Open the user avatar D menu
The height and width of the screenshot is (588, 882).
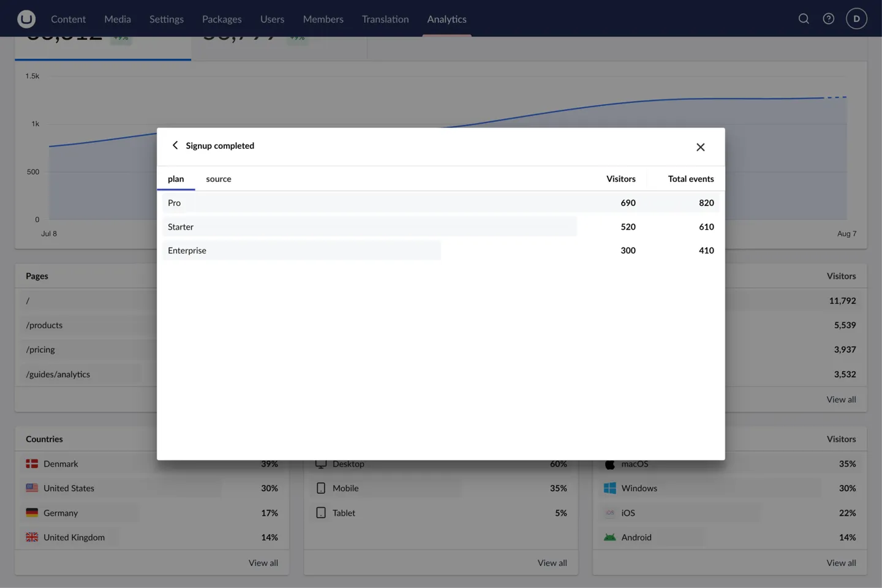click(856, 19)
